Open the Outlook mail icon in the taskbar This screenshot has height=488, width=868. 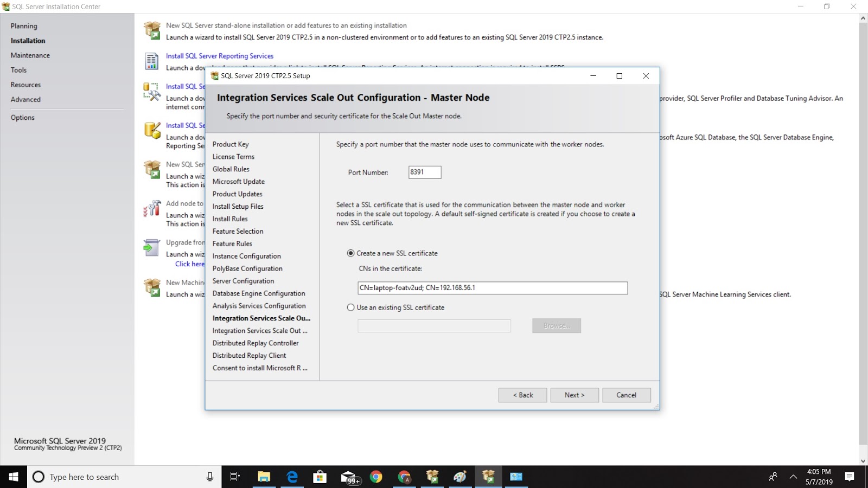click(x=516, y=477)
